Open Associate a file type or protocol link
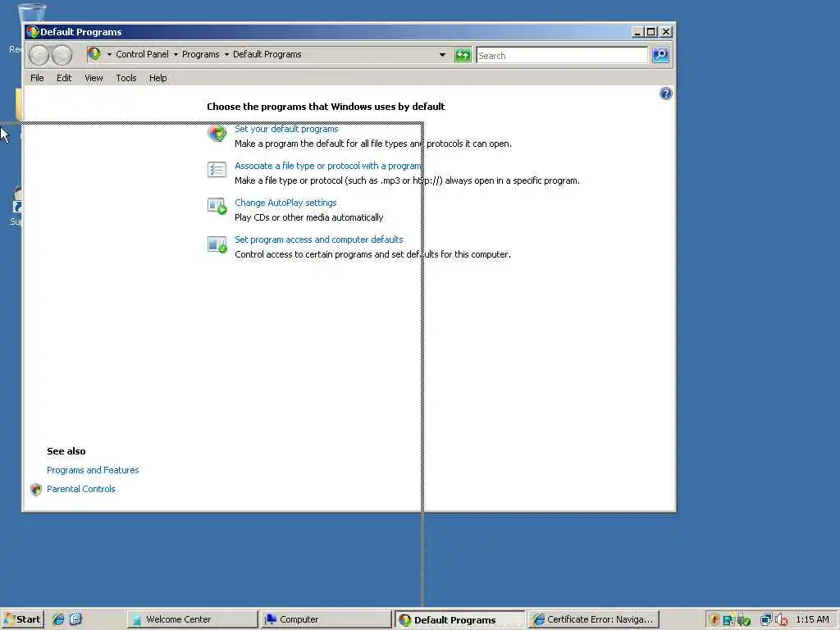 [328, 166]
